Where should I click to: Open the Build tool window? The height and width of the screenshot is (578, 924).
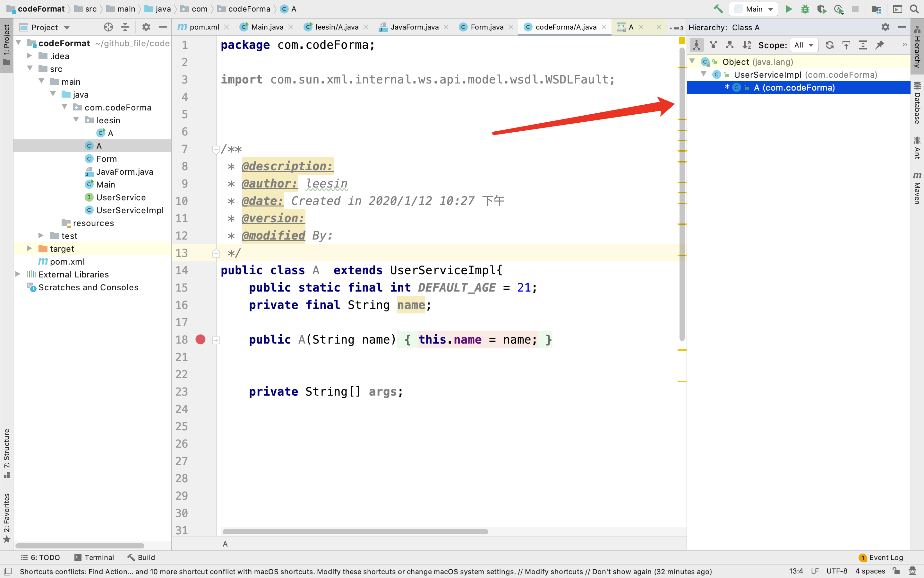tap(141, 557)
